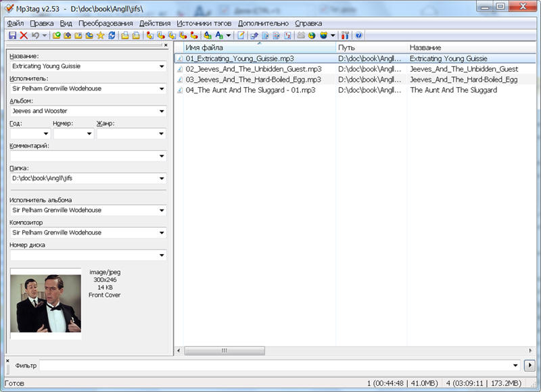Open the Справка menu
The width and height of the screenshot is (541, 392).
click(308, 23)
